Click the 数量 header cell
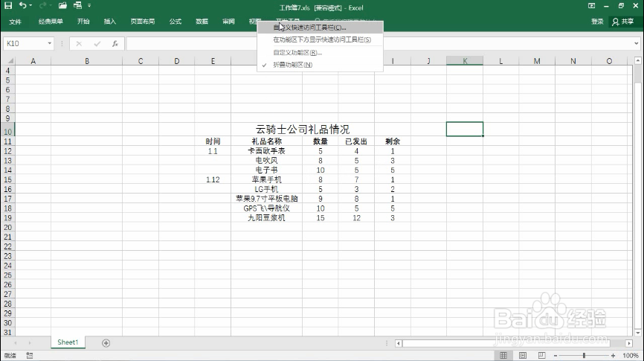The width and height of the screenshot is (644, 361). coord(321,141)
